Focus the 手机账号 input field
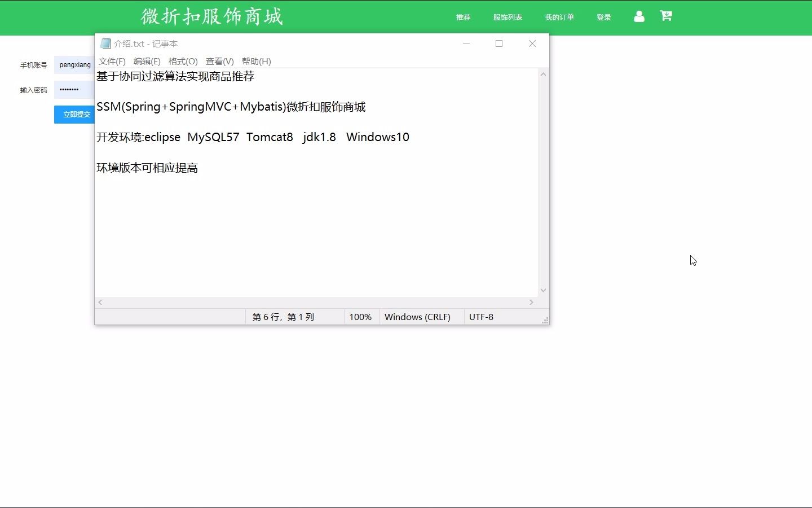Viewport: 812px width, 508px height. [x=74, y=65]
